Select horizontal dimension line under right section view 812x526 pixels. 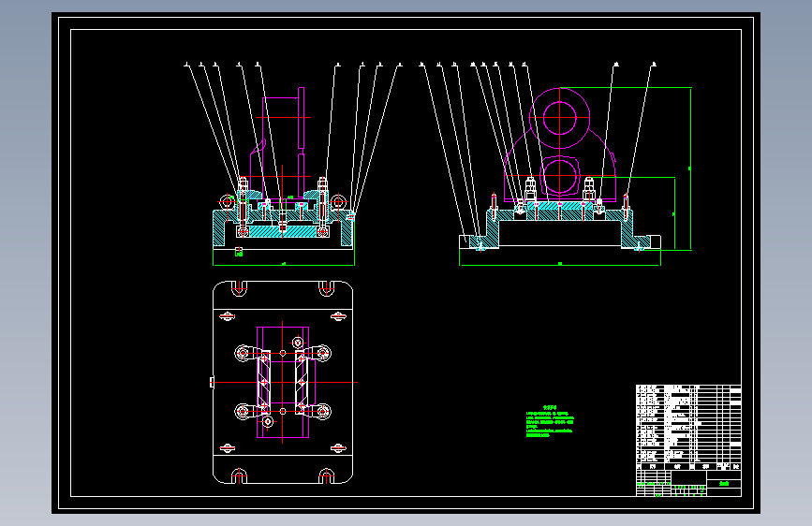560,265
